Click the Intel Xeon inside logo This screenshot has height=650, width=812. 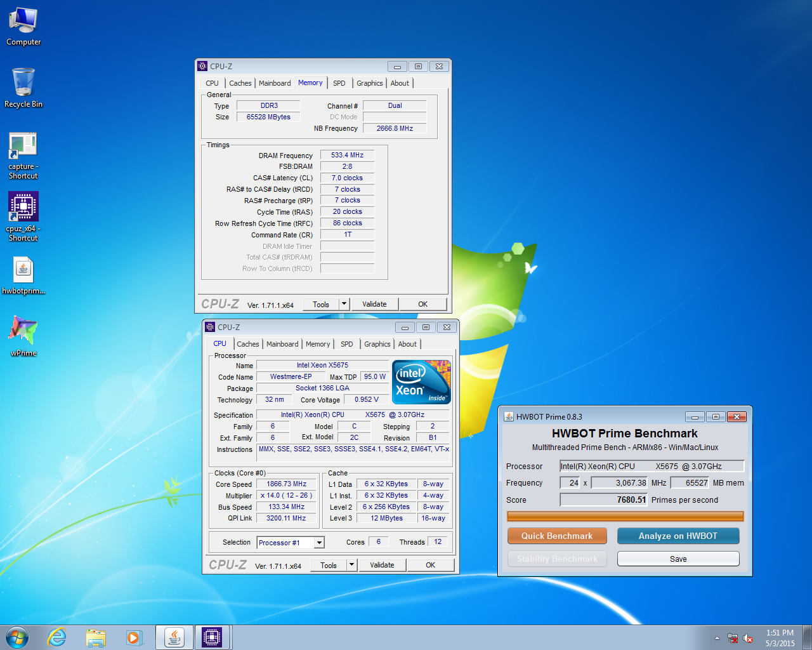coord(421,381)
